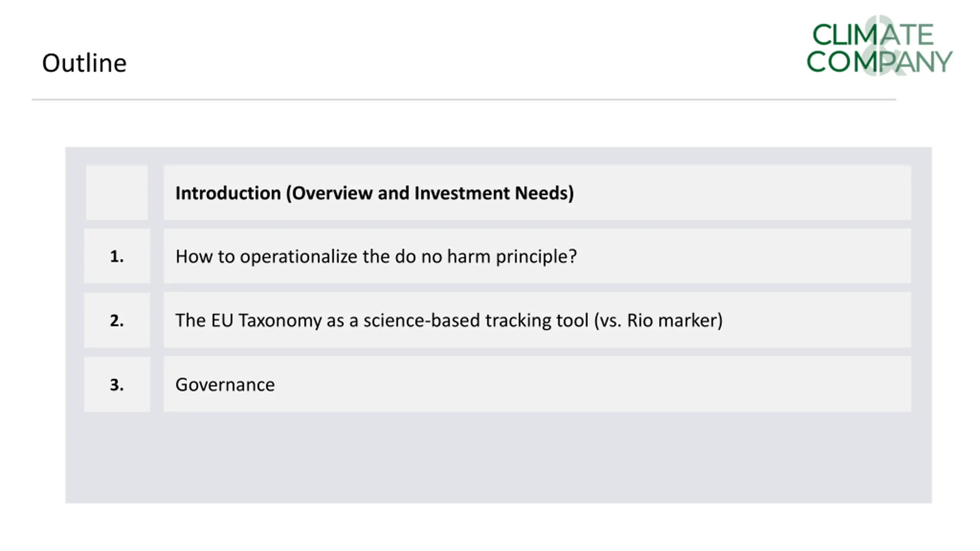This screenshot has width=980, height=551.
Task: Click the empty gray panel area below Governance
Action: 498,457
